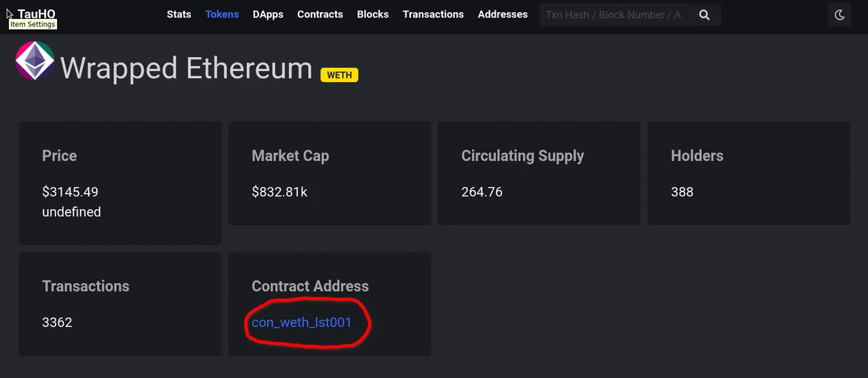Open the con_weth_lst001 contract link
The height and width of the screenshot is (378, 868).
(x=302, y=322)
